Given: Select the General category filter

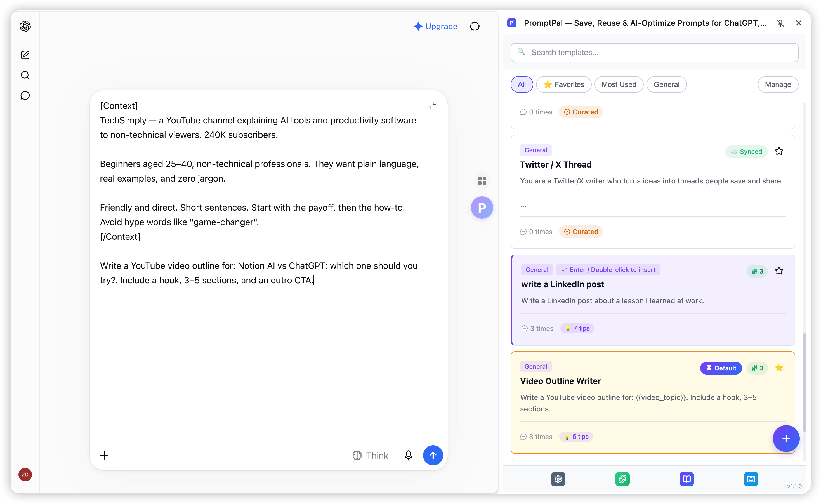Looking at the screenshot, I should pos(666,84).
